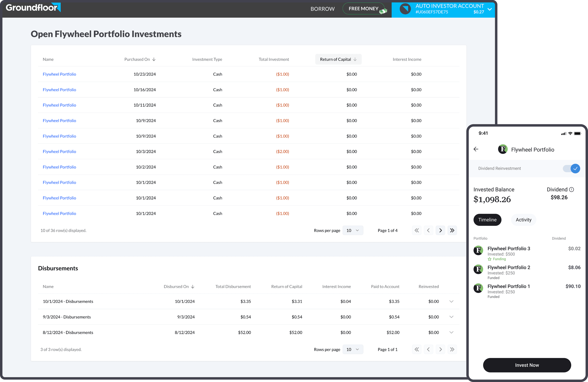Screen dimensions: 588x382
Task: Open Disbursements Rows per page dropdown
Action: [x=353, y=349]
